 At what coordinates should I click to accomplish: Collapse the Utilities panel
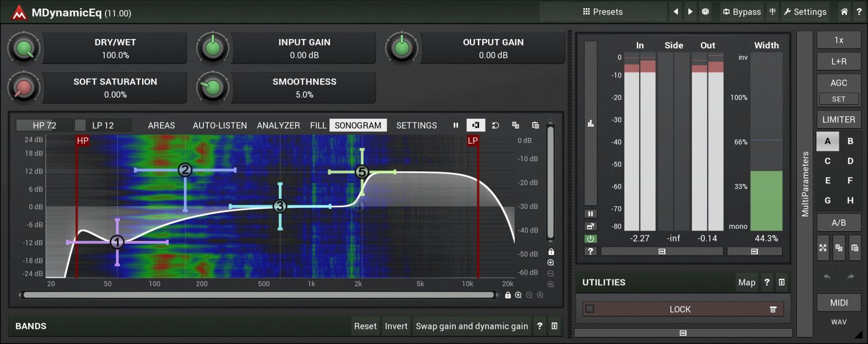[781, 282]
